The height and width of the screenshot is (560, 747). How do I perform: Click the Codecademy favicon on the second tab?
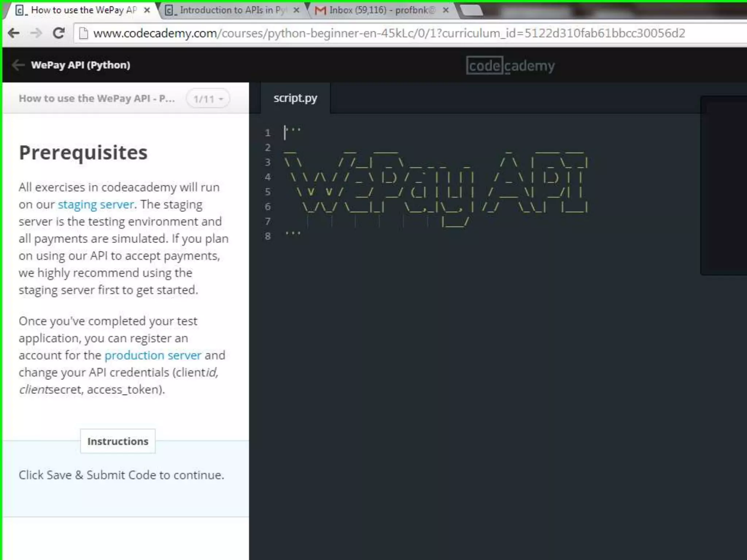[170, 10]
